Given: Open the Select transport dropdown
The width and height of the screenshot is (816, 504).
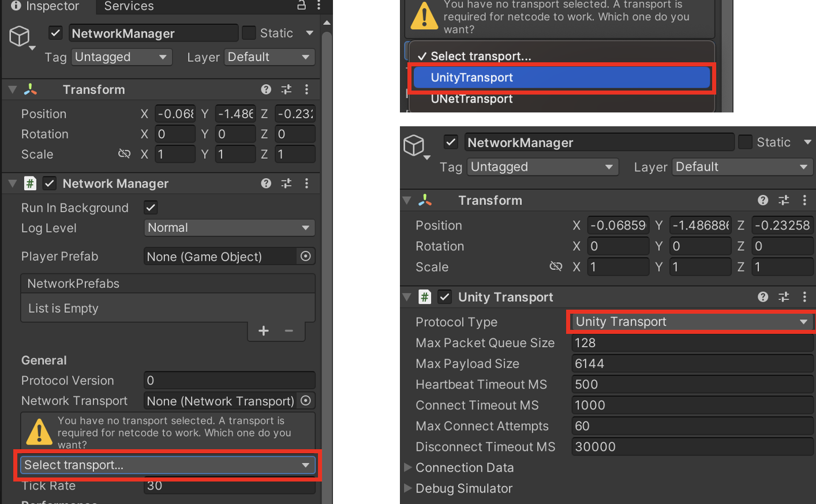Looking at the screenshot, I should pyautogui.click(x=167, y=465).
